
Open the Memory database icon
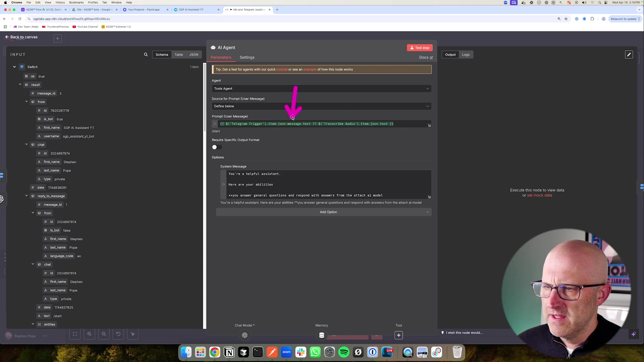[321, 335]
